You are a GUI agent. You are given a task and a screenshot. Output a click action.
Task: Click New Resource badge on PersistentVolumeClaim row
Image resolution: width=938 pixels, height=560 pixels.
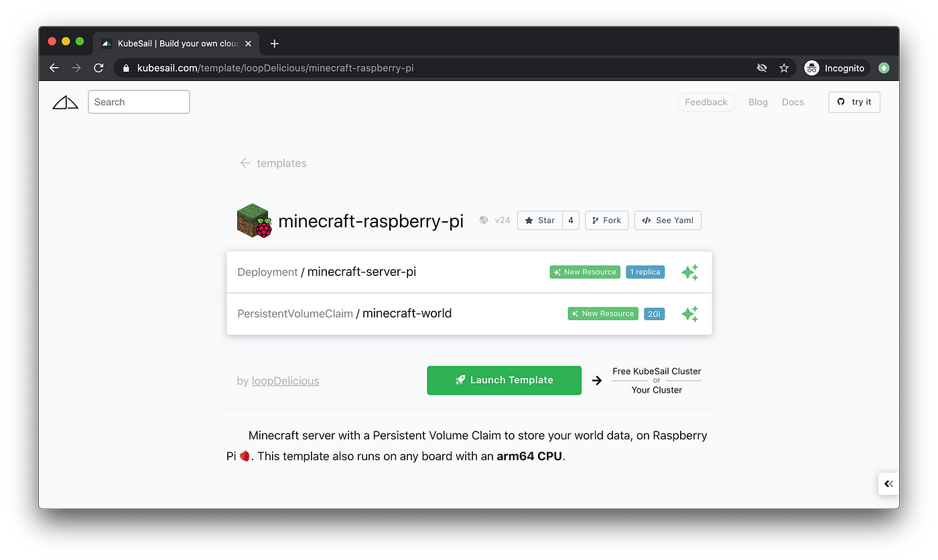[x=603, y=313]
